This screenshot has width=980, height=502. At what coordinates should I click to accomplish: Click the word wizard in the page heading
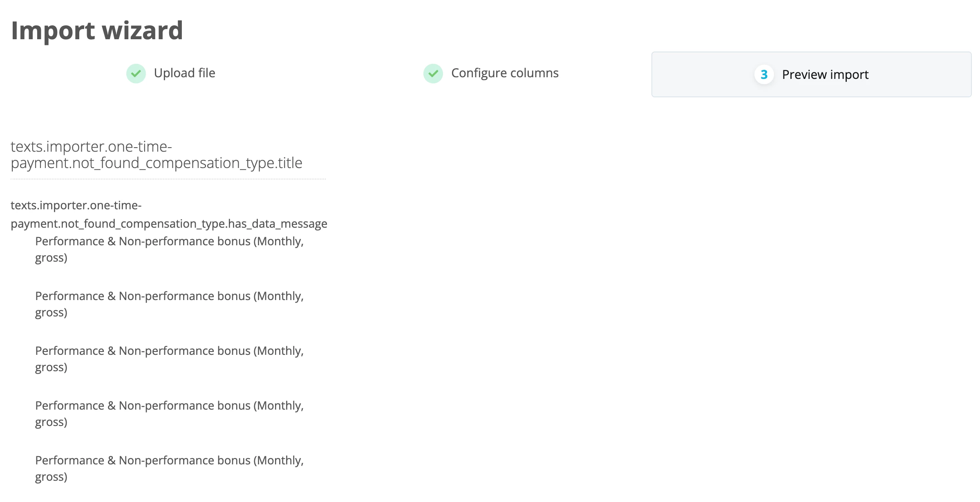pyautogui.click(x=142, y=31)
